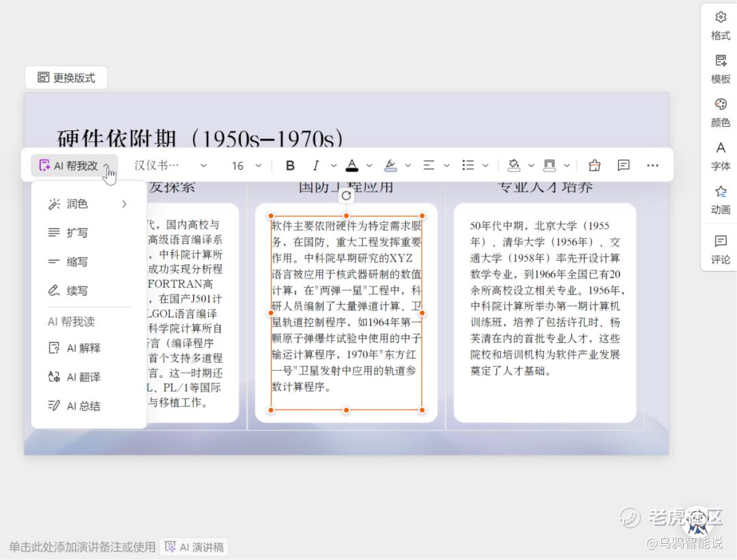Click the shape fill bucket icon
Image resolution: width=737 pixels, height=560 pixels.
point(514,165)
